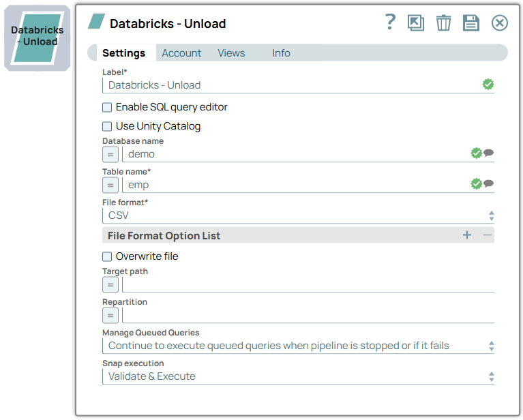The height and width of the screenshot is (420, 523).
Task: Expand the Manage Queued Queries dropdown
Action: [298, 346]
